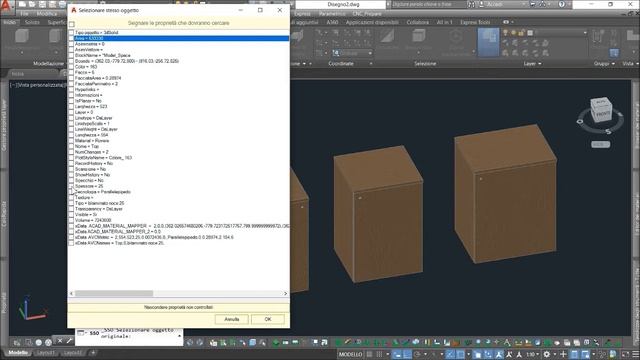Click the FRONT face of the ViewCube
Screen dimensions: 640x360
[x=602, y=114]
